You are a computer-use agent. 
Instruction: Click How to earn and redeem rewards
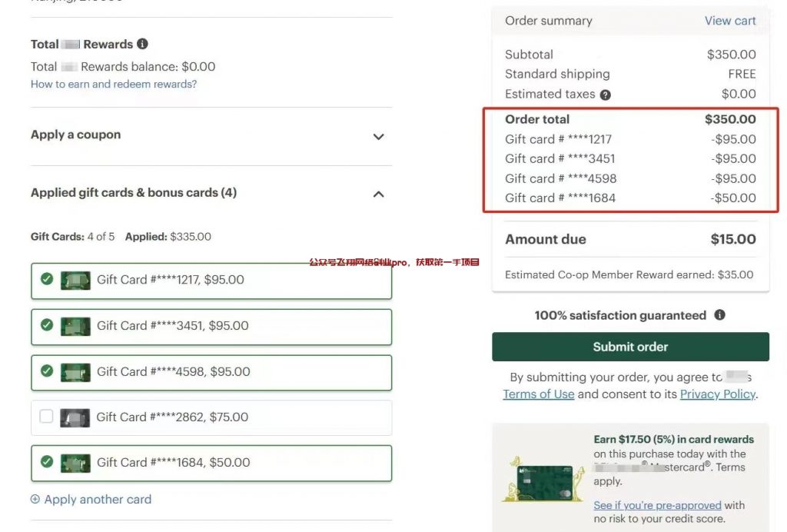click(x=114, y=85)
